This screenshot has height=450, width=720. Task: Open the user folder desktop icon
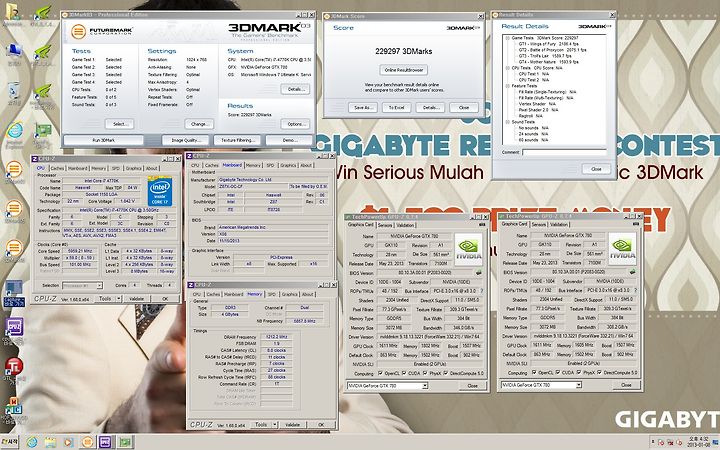[12, 12]
